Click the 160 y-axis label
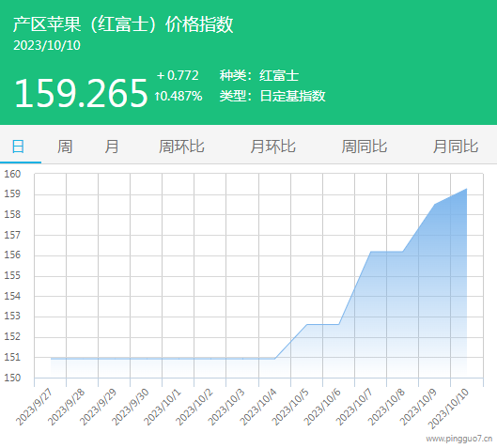 [12, 174]
